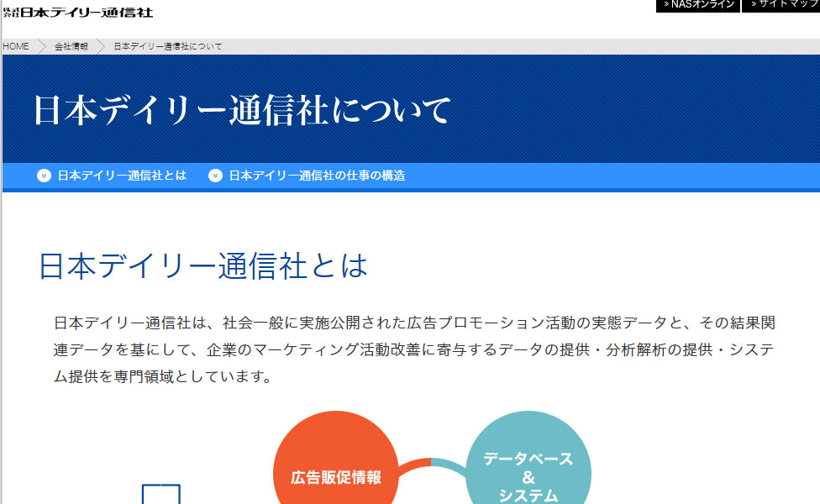Jump to the 日本デイリー通信社とは section link
Viewport: 820px width, 504px height.
(122, 176)
